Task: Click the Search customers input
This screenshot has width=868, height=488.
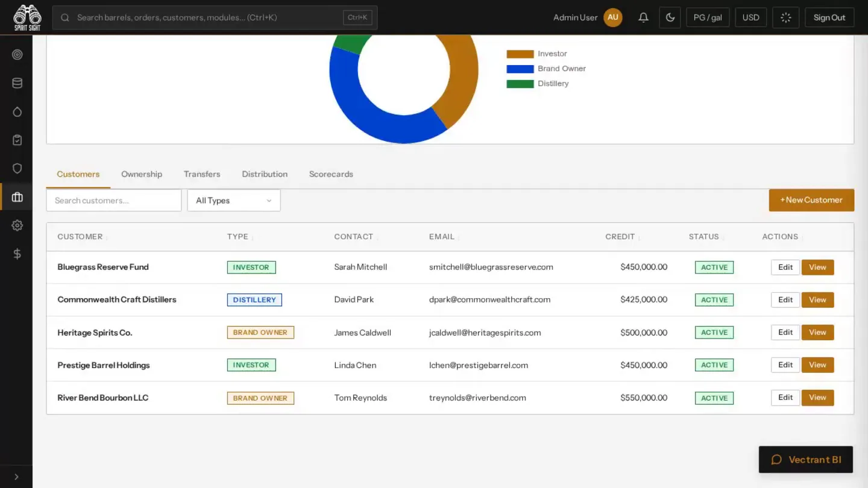Action: [114, 201]
